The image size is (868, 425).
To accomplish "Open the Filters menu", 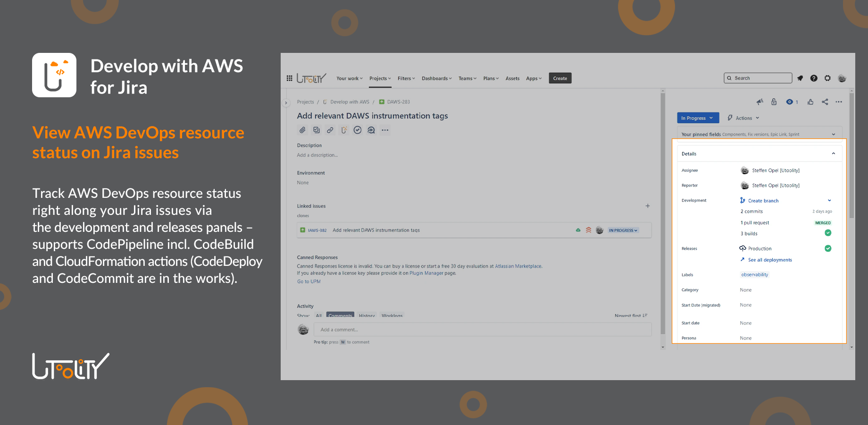I will click(x=406, y=78).
